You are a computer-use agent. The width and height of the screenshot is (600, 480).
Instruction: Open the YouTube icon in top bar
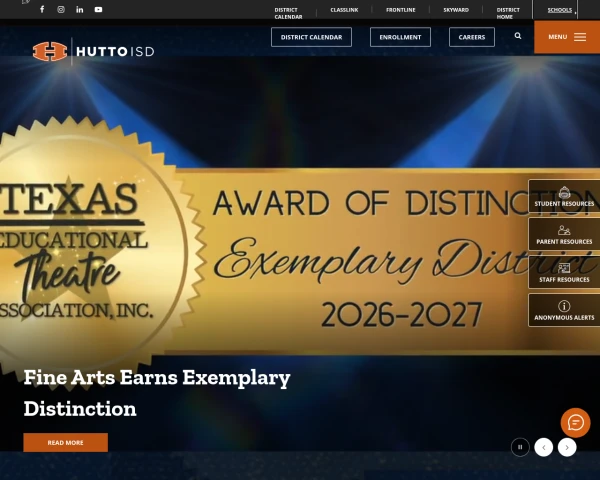pyautogui.click(x=98, y=10)
